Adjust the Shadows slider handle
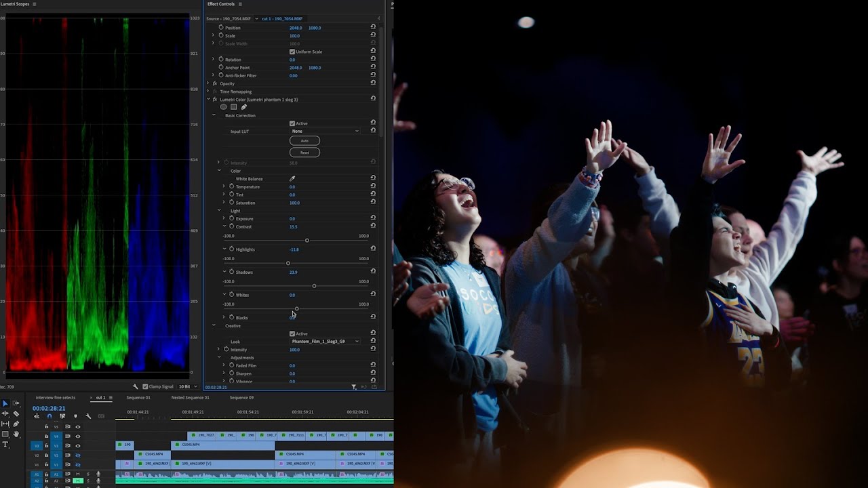The height and width of the screenshot is (488, 868). [x=314, y=285]
